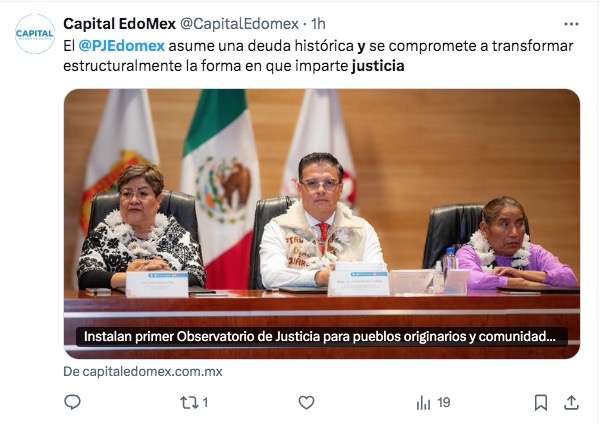Viewport: 600px width, 424px height.
Task: Click the retweet count of 1
Action: (205, 403)
